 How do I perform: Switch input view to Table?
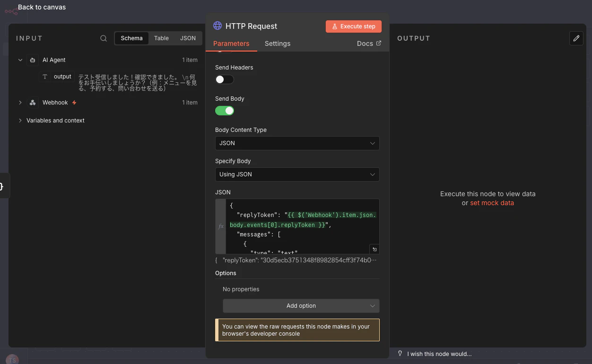pyautogui.click(x=161, y=38)
